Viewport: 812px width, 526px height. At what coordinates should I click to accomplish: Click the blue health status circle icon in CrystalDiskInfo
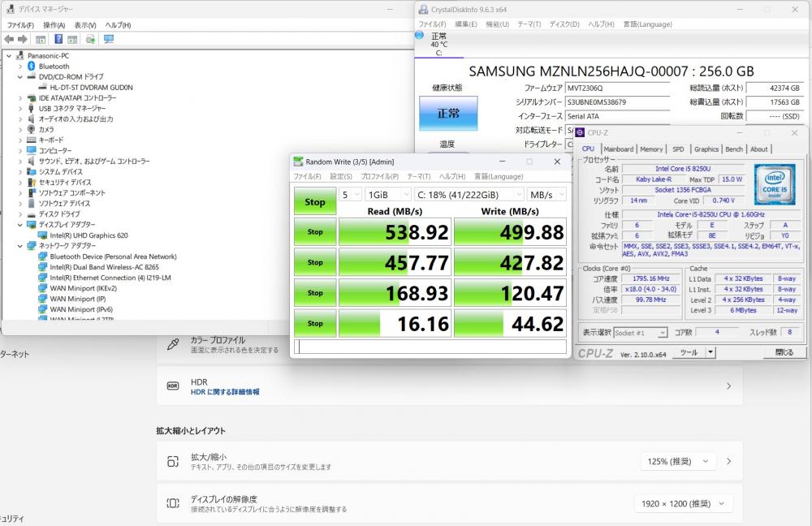tap(420, 35)
